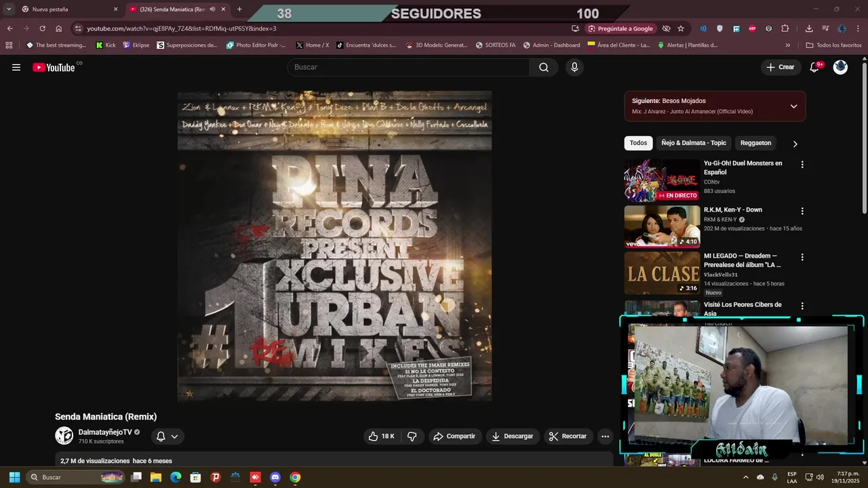
Task: Click the Compartir share button
Action: 454,436
